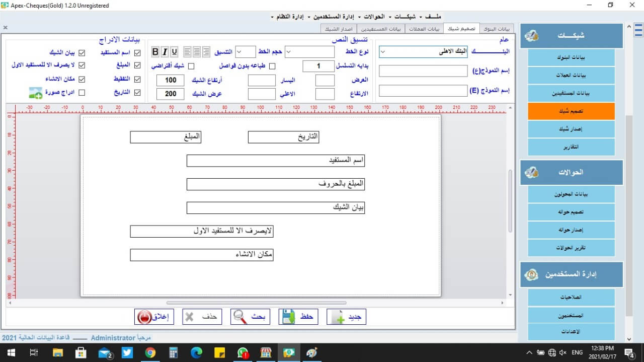644x362 pixels.
Task: Enable the شيك أفتراضي checkbox
Action: pyautogui.click(x=191, y=66)
